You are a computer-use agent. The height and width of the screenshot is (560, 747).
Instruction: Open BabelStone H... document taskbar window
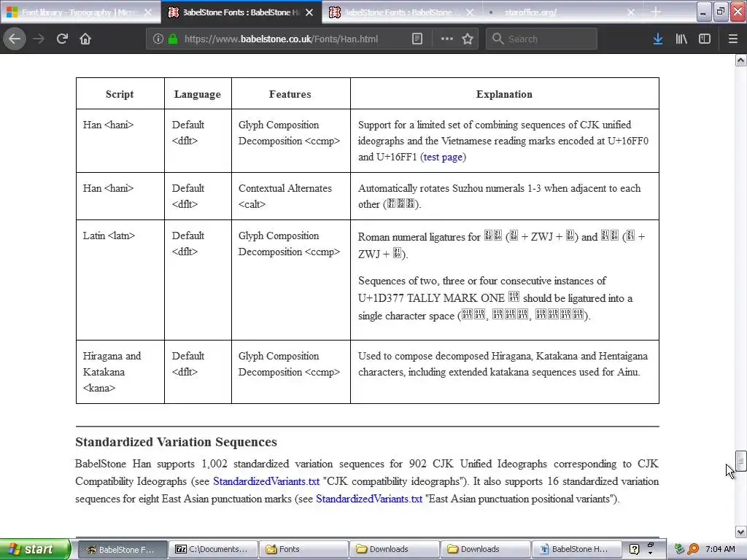(x=576, y=549)
